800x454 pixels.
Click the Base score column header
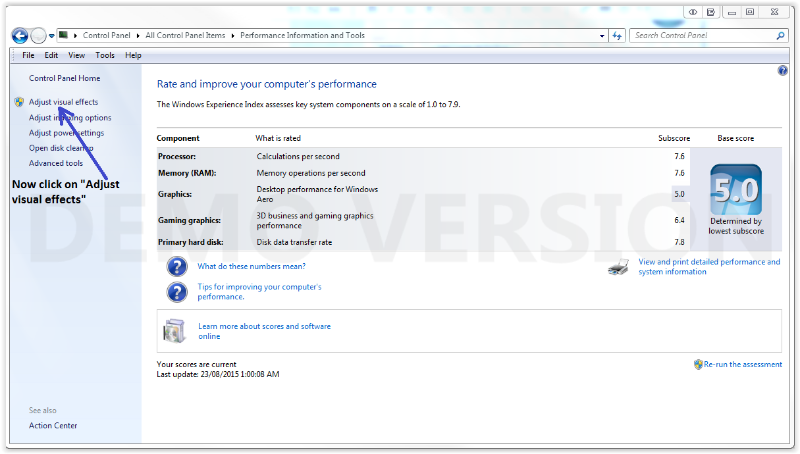click(x=735, y=138)
